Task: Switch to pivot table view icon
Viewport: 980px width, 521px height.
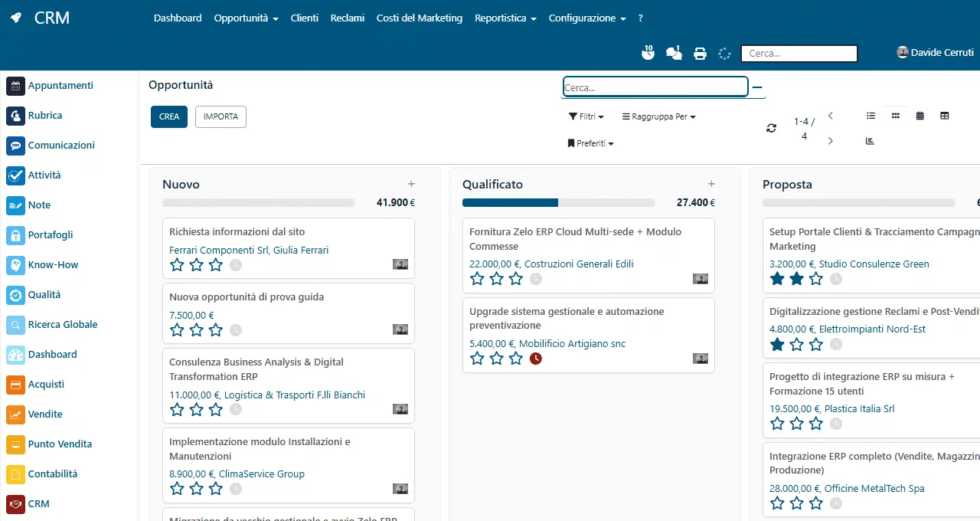Action: click(944, 116)
